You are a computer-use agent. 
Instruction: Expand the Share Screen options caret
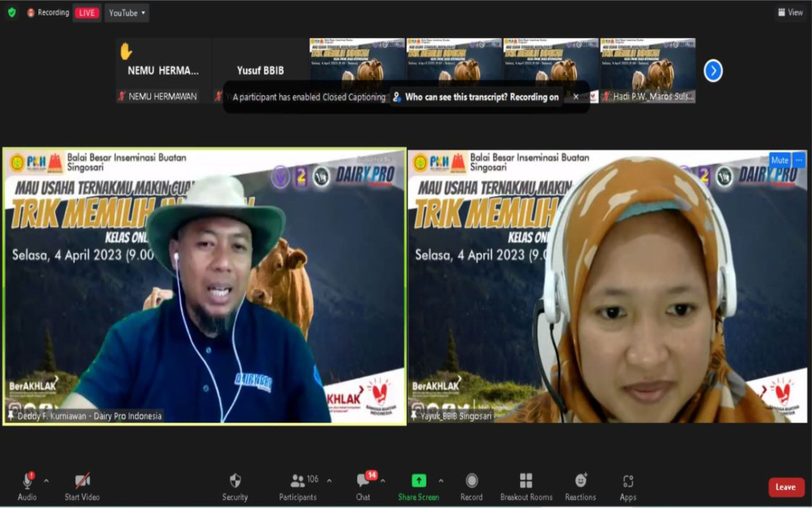click(441, 481)
